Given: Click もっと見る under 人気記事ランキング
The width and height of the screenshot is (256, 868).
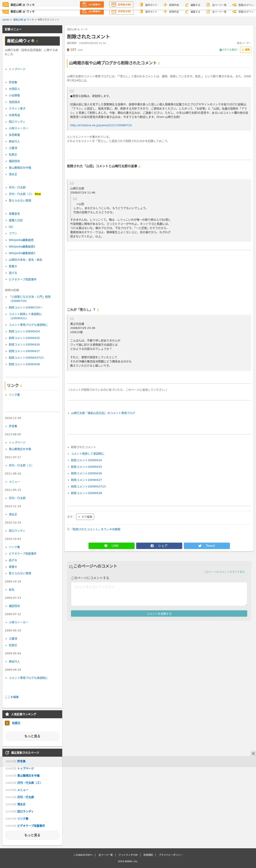Looking at the screenshot, I should [x=32, y=736].
